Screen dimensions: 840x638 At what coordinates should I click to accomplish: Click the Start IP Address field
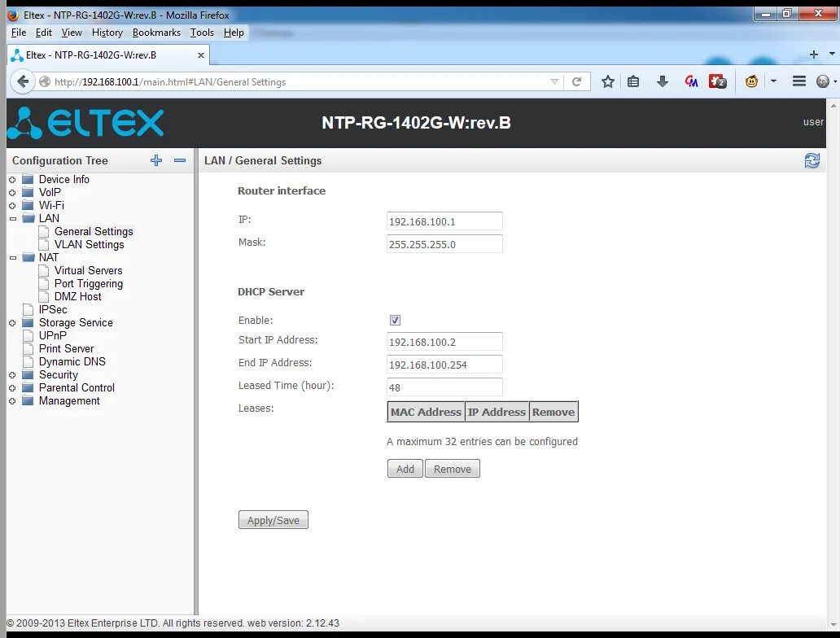[444, 342]
